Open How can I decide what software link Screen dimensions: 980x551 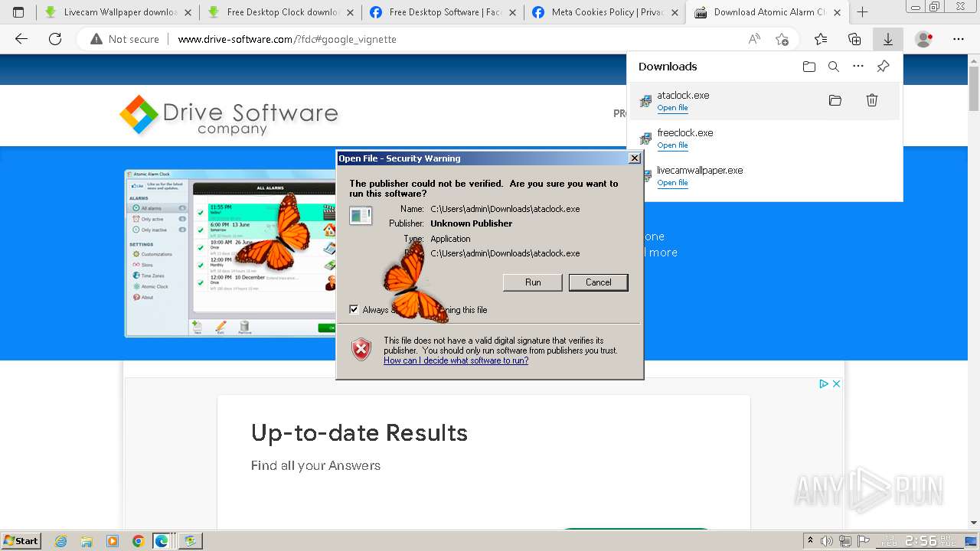click(x=456, y=360)
